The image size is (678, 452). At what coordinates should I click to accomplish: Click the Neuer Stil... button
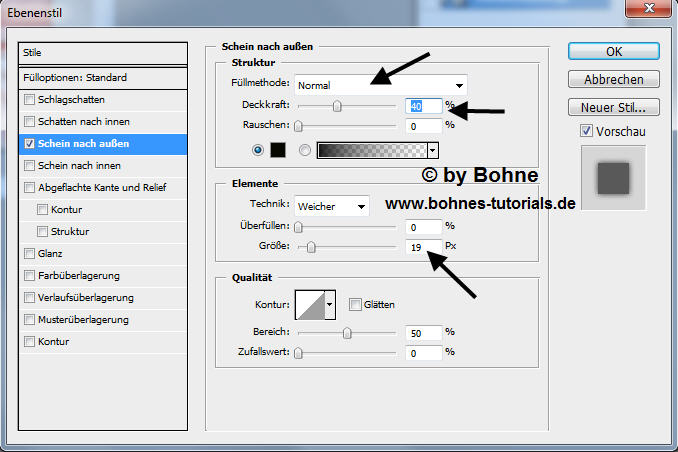point(613,107)
